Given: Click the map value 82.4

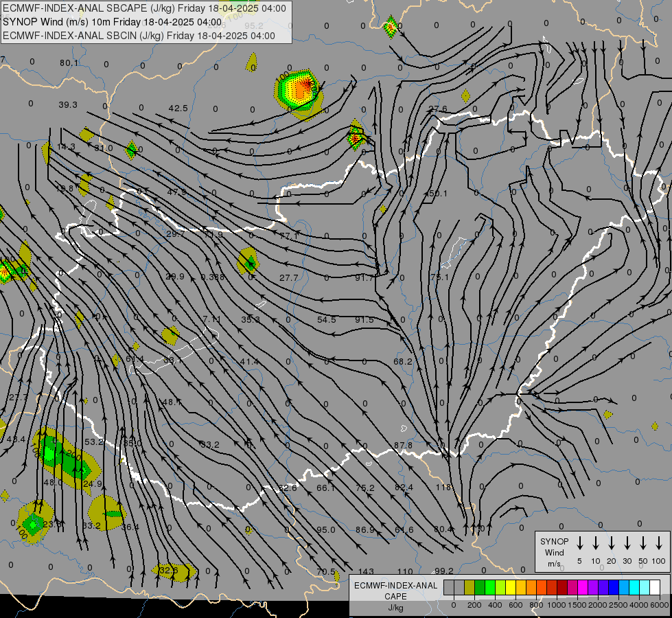Looking at the screenshot, I should tap(404, 488).
